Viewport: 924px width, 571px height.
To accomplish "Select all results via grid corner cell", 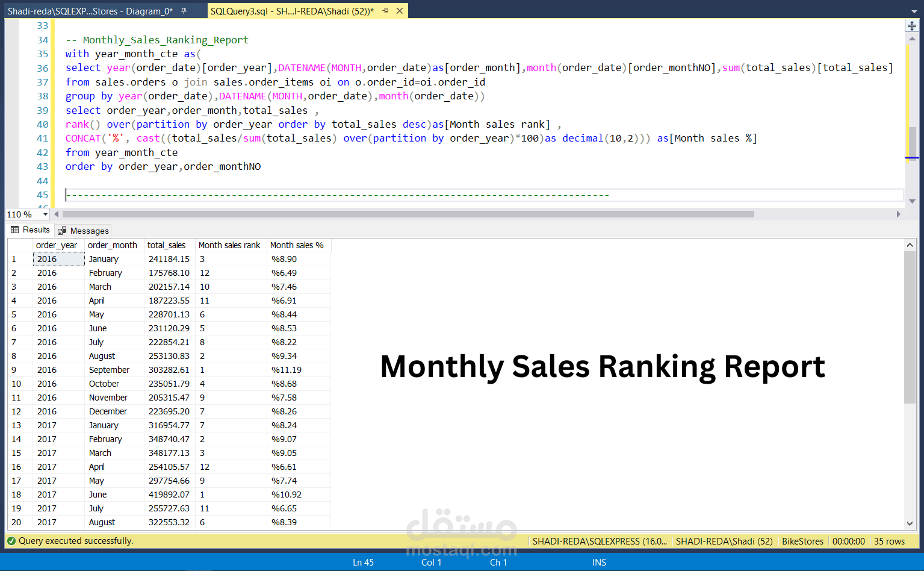I will tap(20, 245).
